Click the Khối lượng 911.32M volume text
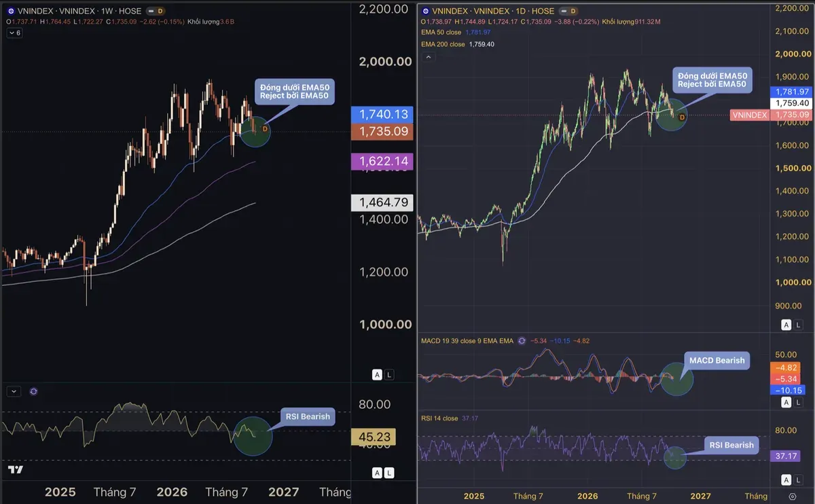The height and width of the screenshot is (504, 815). (631, 22)
